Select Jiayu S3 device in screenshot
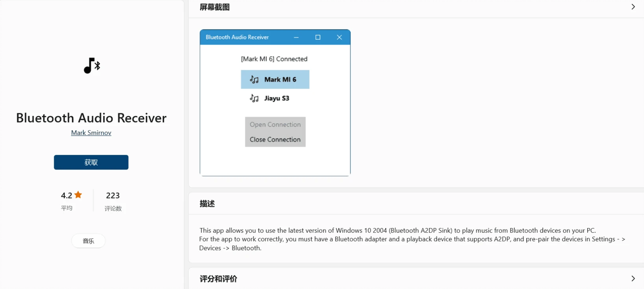644x289 pixels. click(x=275, y=98)
